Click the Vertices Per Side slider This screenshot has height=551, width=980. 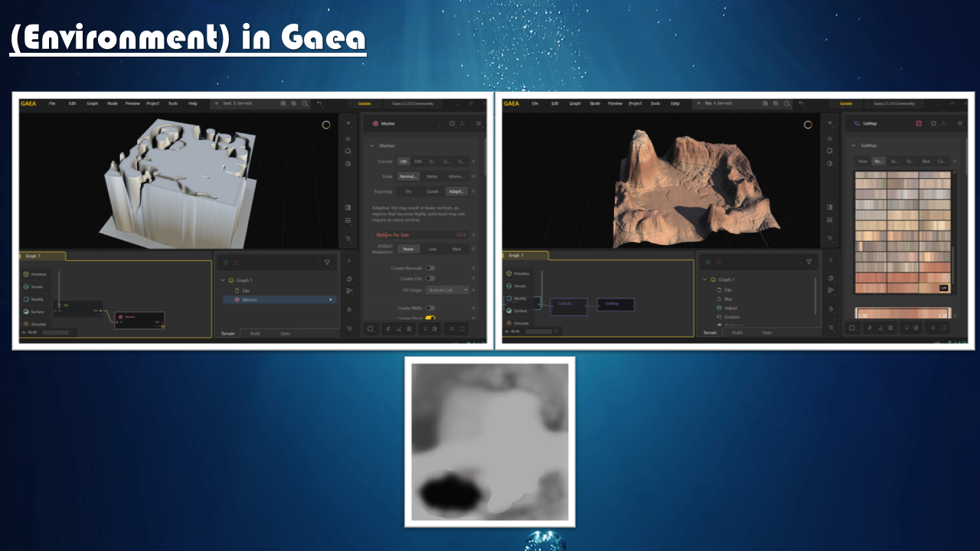[x=420, y=235]
